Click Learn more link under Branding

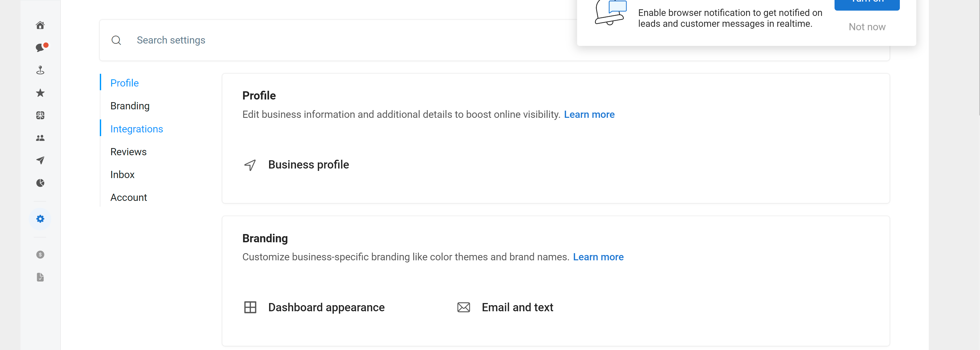click(x=598, y=257)
